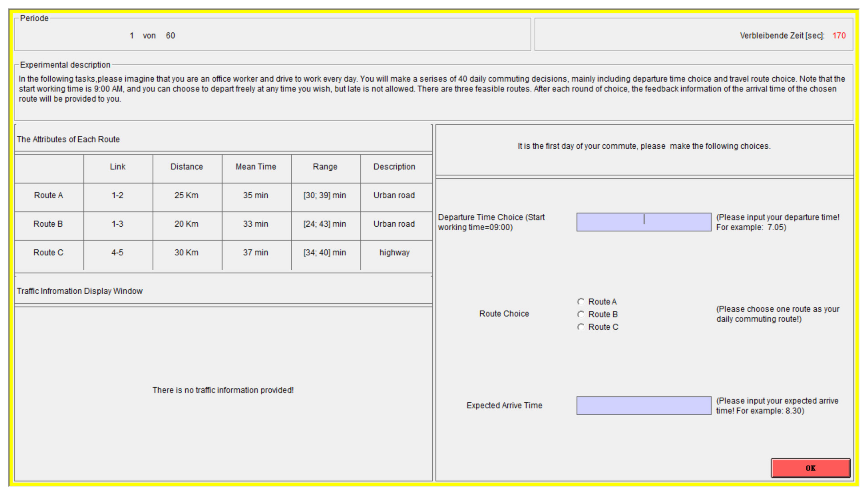Click the Distance column header
The width and height of the screenshot is (868, 495).
point(186,166)
